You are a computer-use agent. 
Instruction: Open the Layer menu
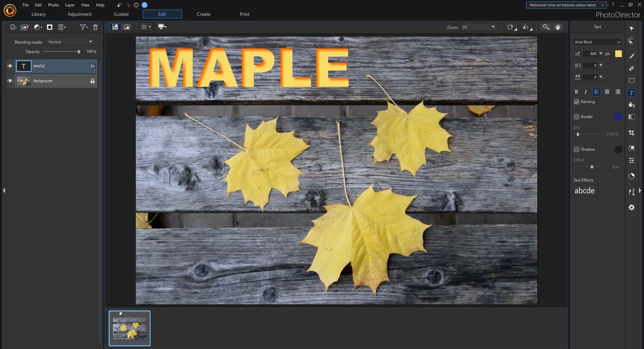click(69, 5)
